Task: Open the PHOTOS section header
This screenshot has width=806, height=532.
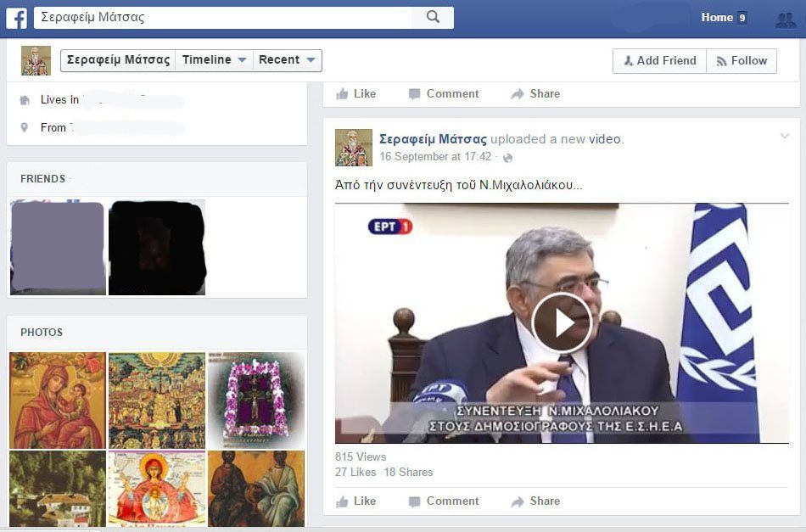Action: 42,333
